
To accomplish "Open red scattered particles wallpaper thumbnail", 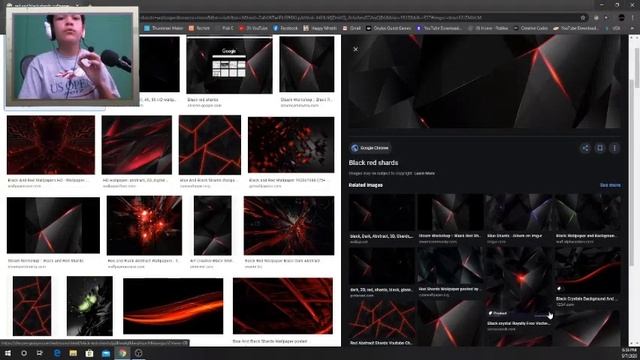I will (x=291, y=145).
